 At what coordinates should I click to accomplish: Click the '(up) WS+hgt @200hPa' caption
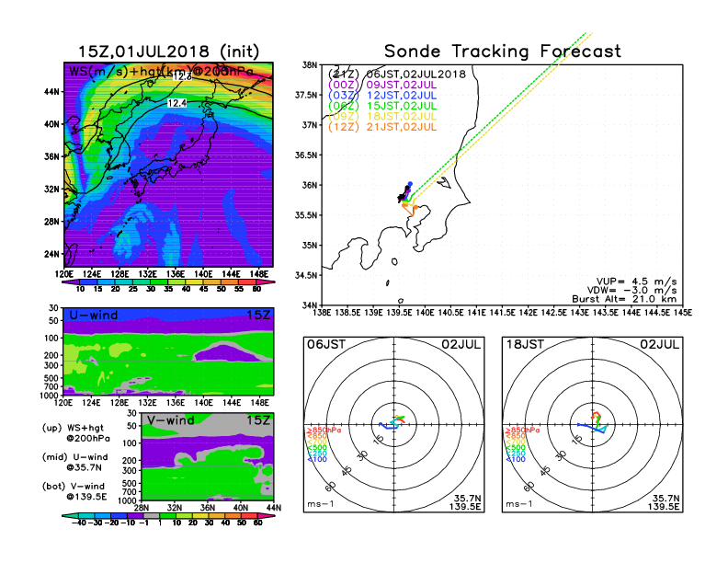coord(76,433)
